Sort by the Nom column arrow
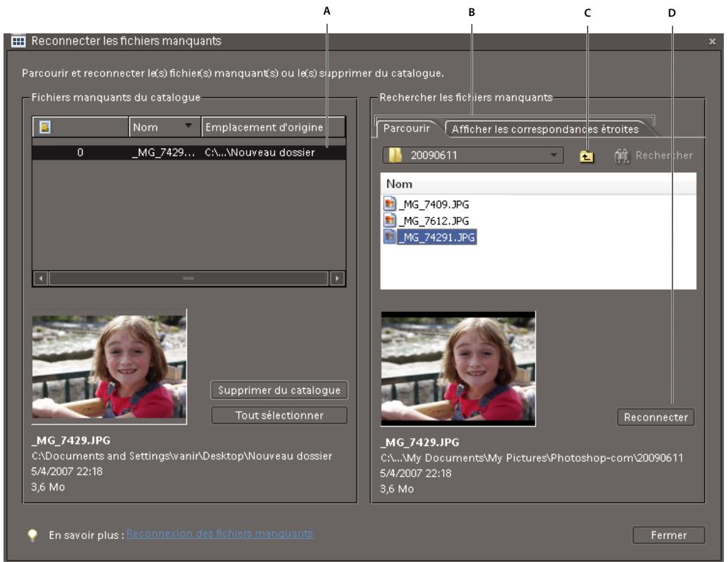728x562 pixels. click(188, 126)
